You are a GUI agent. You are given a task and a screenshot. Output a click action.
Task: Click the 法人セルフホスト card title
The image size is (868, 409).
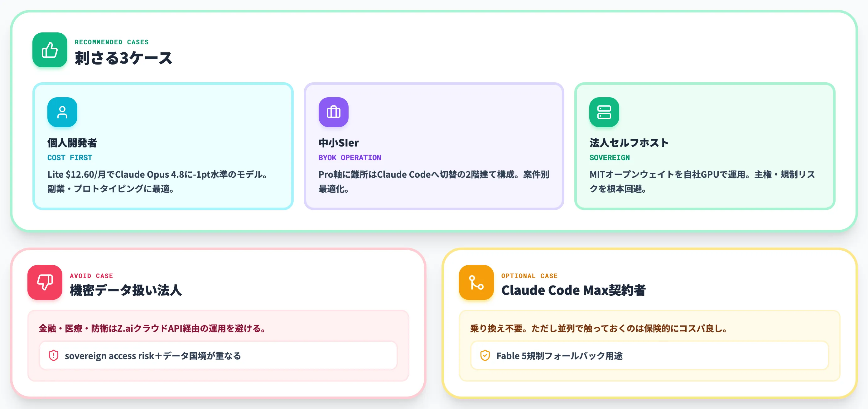pyautogui.click(x=629, y=143)
